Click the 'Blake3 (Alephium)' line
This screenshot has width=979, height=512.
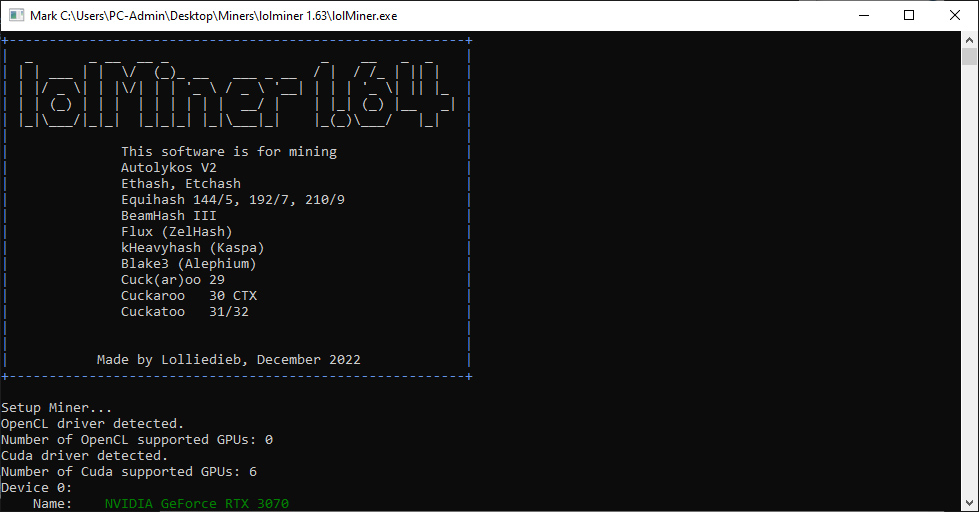pos(189,263)
